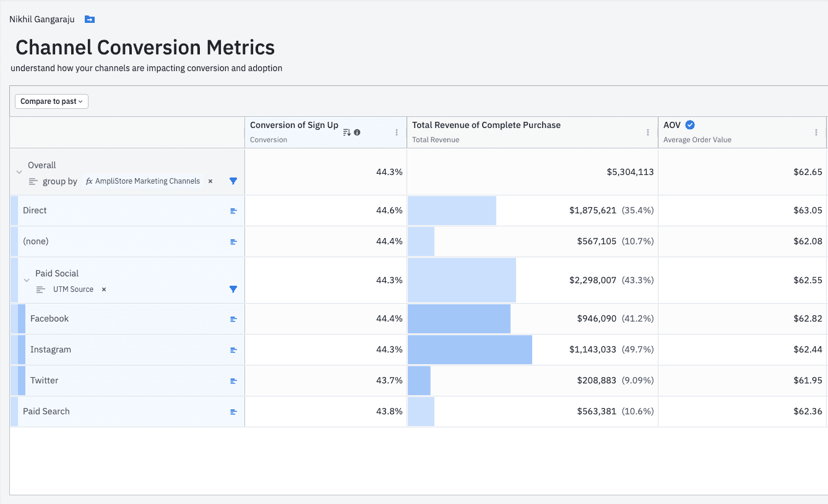This screenshot has width=828, height=504.
Task: Click the info icon next to Conversion of Sign Up
Action: [356, 132]
